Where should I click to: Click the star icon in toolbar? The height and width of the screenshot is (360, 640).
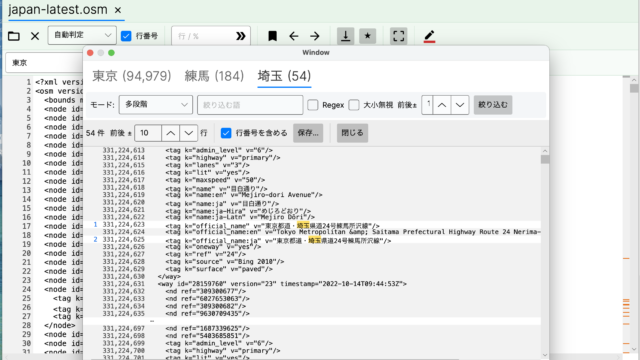(x=367, y=36)
